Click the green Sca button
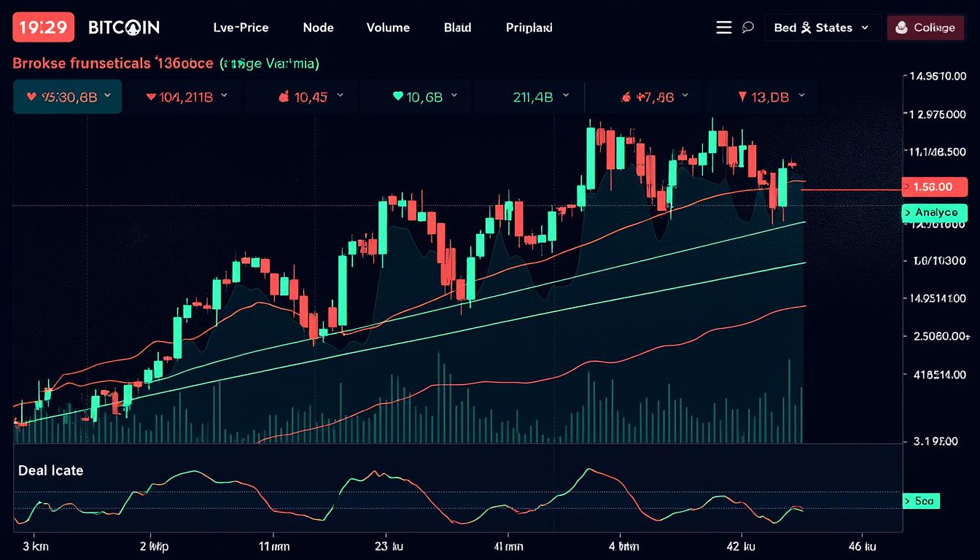The width and height of the screenshot is (980, 560). pos(921,501)
